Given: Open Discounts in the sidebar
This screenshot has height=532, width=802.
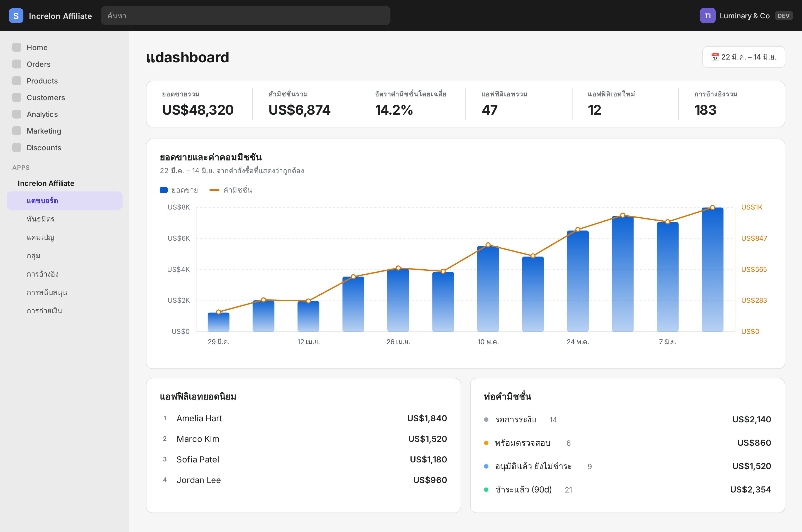Looking at the screenshot, I should [65, 147].
